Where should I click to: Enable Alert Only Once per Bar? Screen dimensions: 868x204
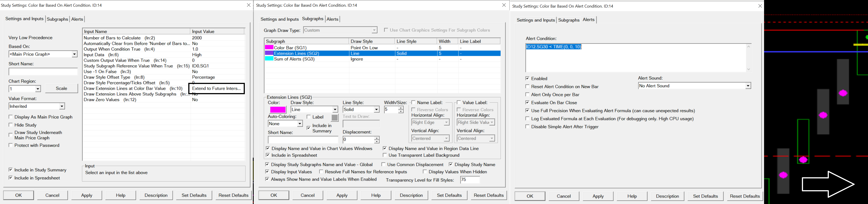527,95
